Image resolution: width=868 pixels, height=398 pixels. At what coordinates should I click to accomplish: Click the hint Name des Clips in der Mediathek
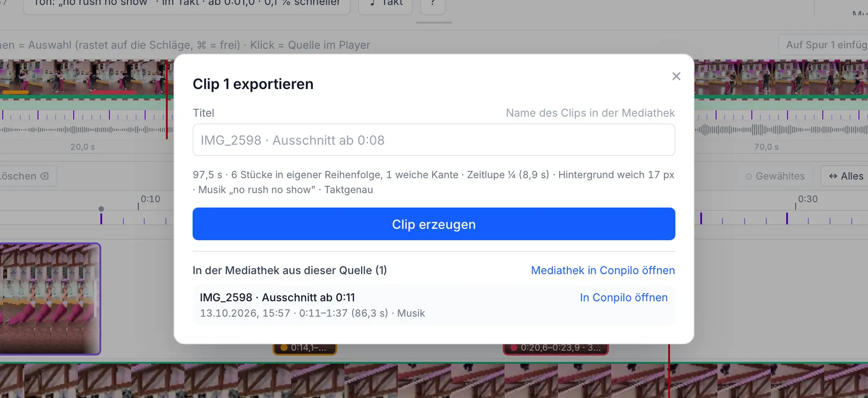(590, 113)
